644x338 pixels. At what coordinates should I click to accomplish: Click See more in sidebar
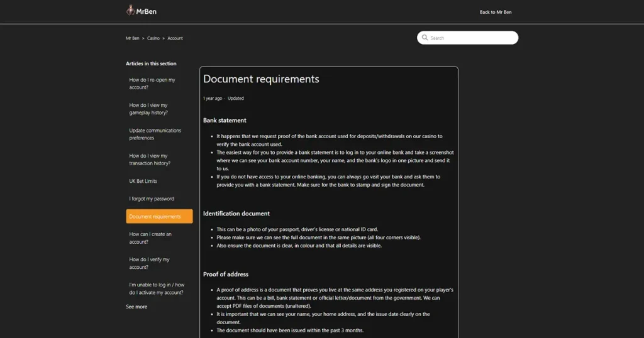coord(136,307)
